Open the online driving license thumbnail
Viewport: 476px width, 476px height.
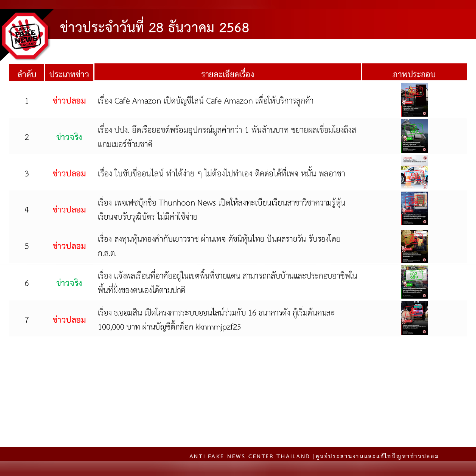pos(414,172)
